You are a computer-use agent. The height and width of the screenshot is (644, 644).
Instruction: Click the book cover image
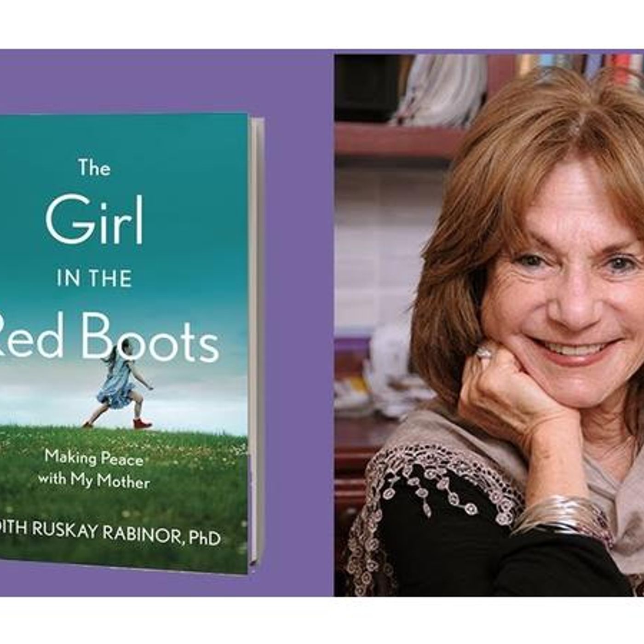click(x=131, y=343)
